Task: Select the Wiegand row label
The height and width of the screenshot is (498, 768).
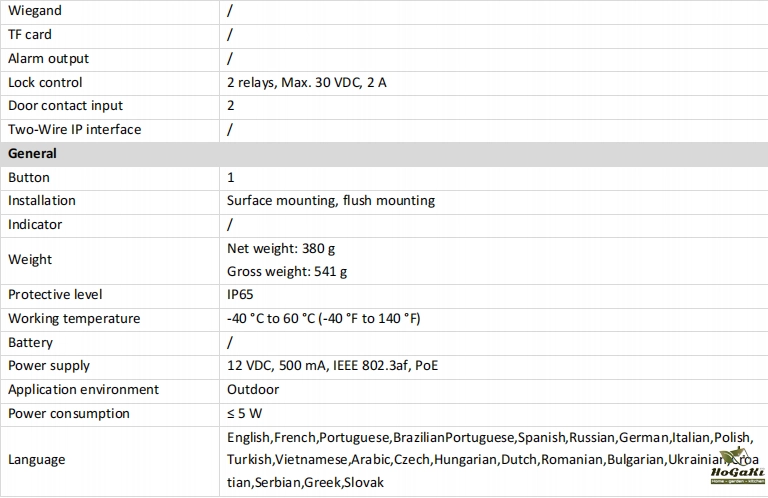Action: 35,11
